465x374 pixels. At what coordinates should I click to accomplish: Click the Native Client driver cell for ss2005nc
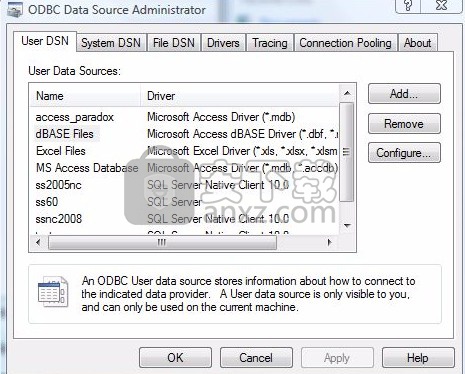tap(218, 185)
